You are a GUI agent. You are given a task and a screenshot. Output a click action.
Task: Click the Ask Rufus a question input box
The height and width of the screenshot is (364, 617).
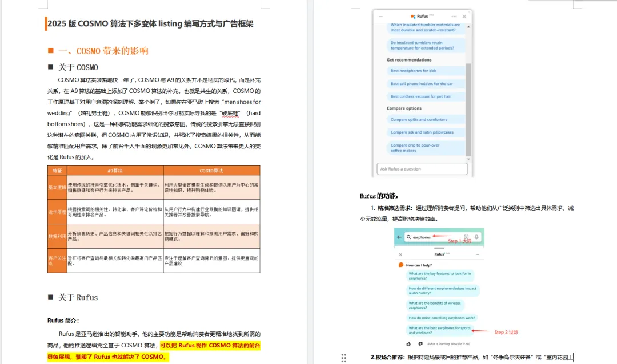click(x=422, y=169)
